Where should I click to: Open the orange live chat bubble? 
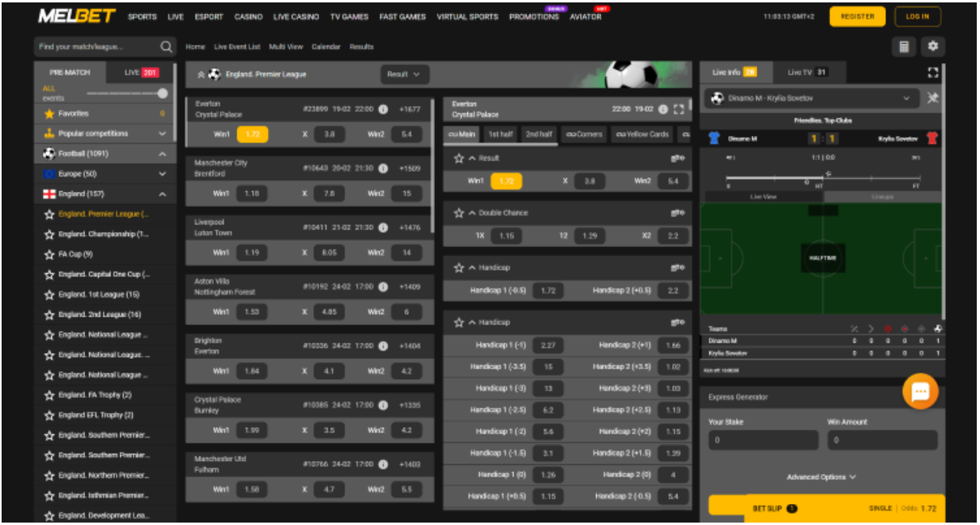(920, 391)
